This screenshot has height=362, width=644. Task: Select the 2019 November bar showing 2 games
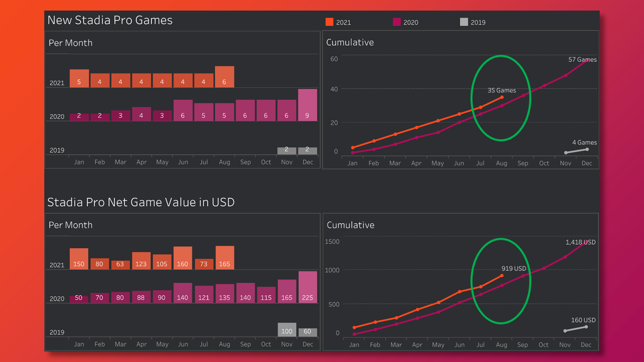click(287, 151)
